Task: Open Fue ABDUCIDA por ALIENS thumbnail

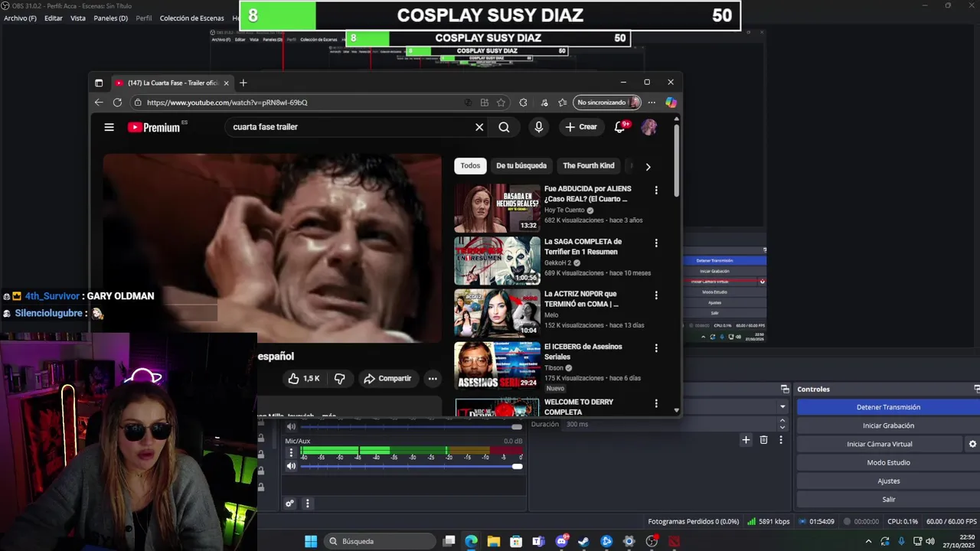Action: pyautogui.click(x=497, y=208)
